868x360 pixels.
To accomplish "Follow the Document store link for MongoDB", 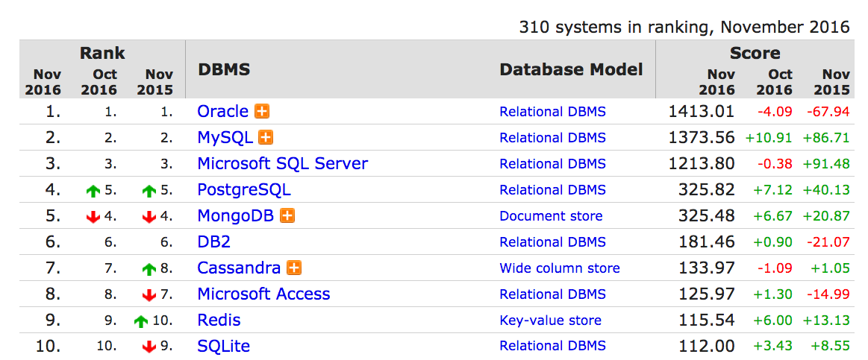I will (551, 215).
